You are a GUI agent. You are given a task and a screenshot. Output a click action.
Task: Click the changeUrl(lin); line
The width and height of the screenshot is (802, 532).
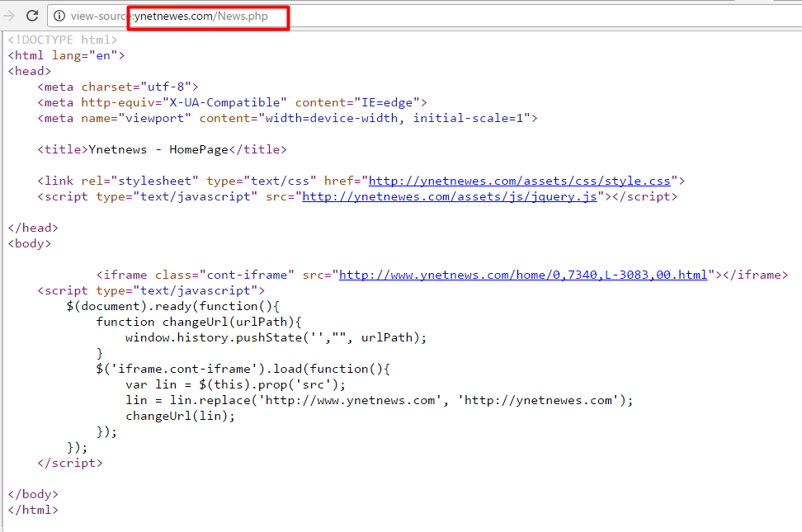(x=180, y=417)
